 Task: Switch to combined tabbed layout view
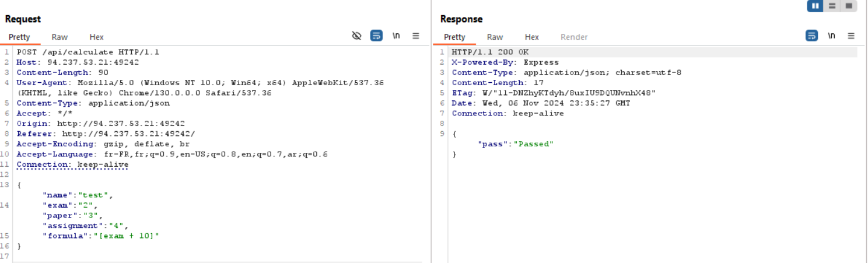tap(849, 6)
